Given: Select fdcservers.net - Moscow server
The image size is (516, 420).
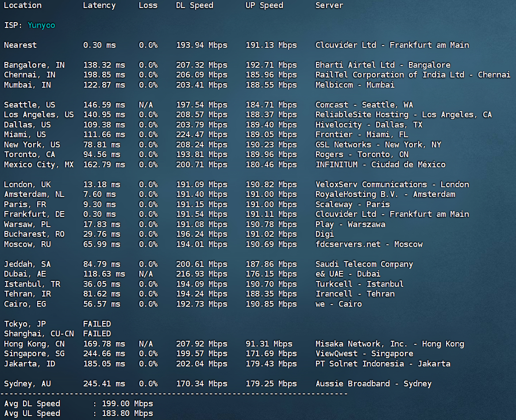Looking at the screenshot, I should tap(369, 244).
